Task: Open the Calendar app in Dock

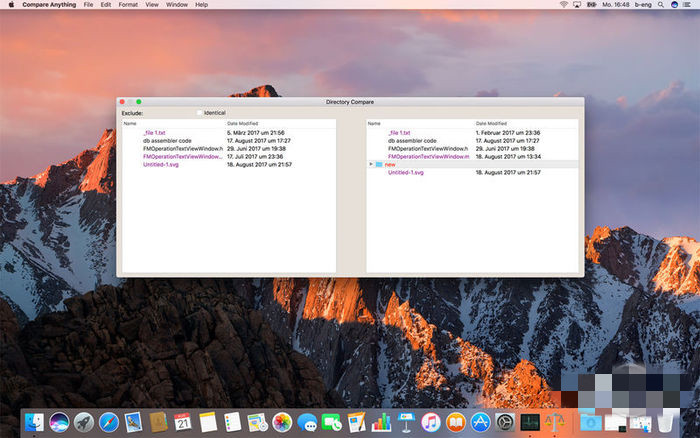Action: 183,422
